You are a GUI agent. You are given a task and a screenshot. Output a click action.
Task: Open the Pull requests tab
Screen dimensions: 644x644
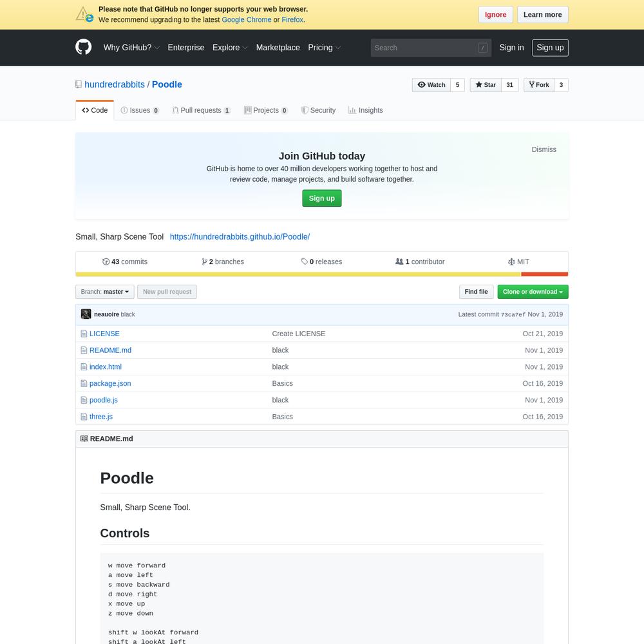coord(201,111)
